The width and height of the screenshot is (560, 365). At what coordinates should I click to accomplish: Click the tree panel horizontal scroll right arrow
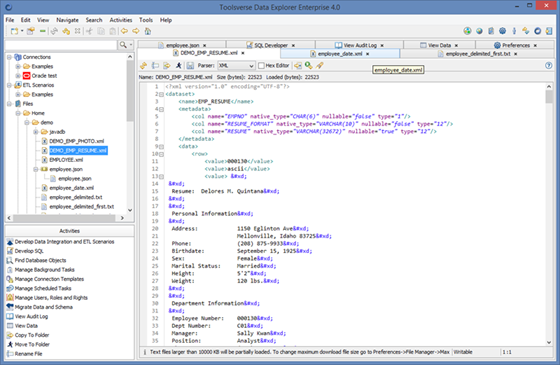(122, 218)
